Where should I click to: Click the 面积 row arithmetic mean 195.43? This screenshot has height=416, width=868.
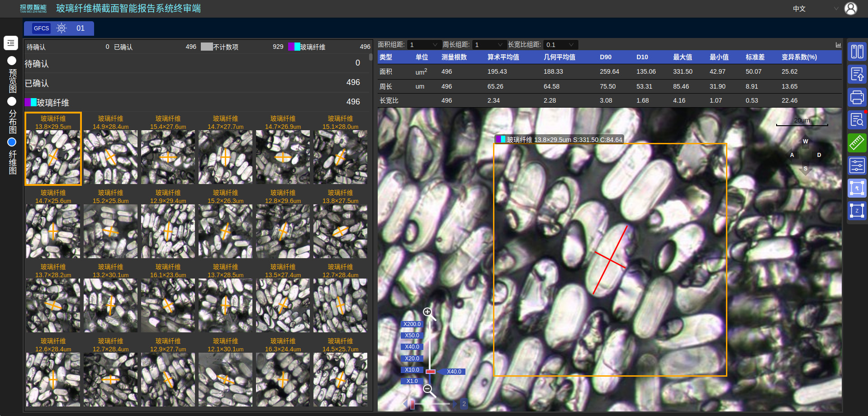pyautogui.click(x=497, y=71)
